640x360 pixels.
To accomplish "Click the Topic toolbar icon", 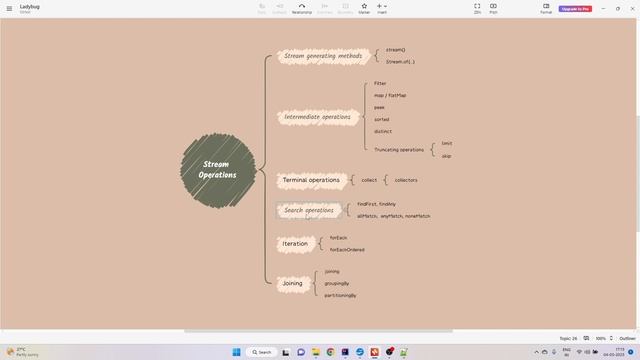I will [x=262, y=9].
